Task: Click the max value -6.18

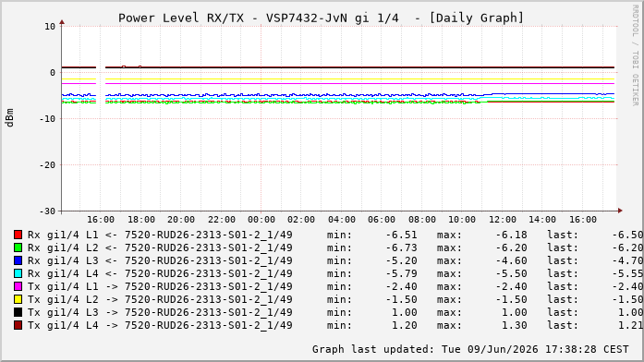Action: [x=511, y=235]
